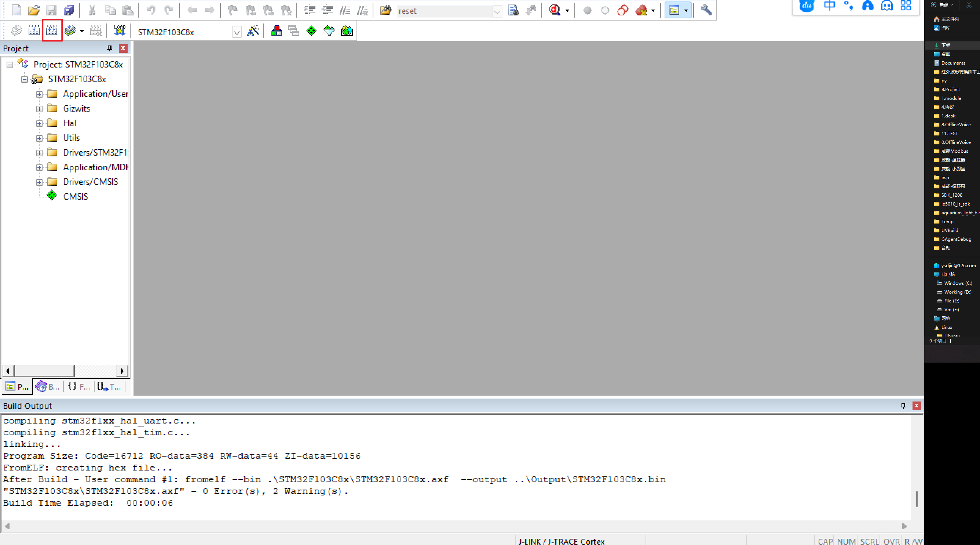980x545 pixels.
Task: Switch to the Functions tab
Action: tap(79, 387)
